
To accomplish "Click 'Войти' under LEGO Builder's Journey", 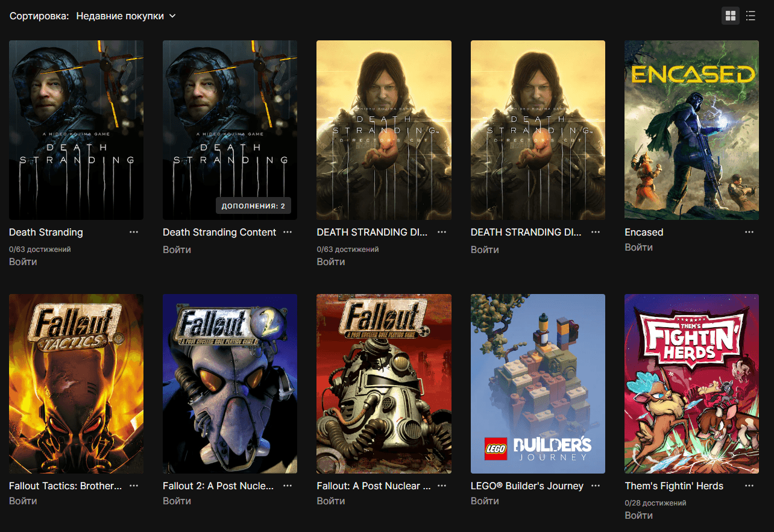I will (x=485, y=501).
